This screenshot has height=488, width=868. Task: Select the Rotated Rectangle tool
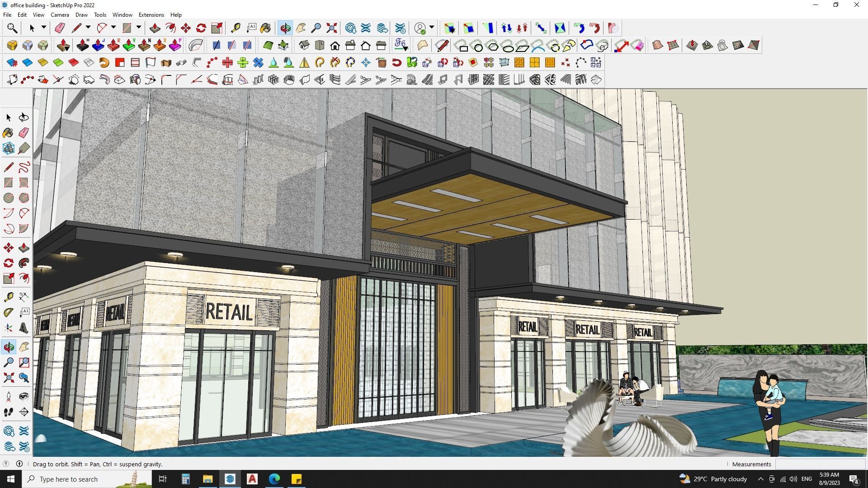tap(24, 183)
